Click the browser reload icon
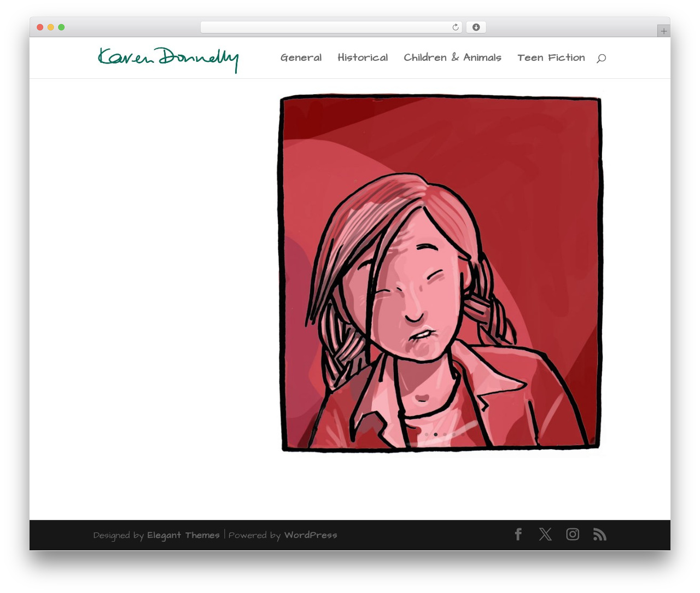The image size is (700, 593). tap(455, 27)
